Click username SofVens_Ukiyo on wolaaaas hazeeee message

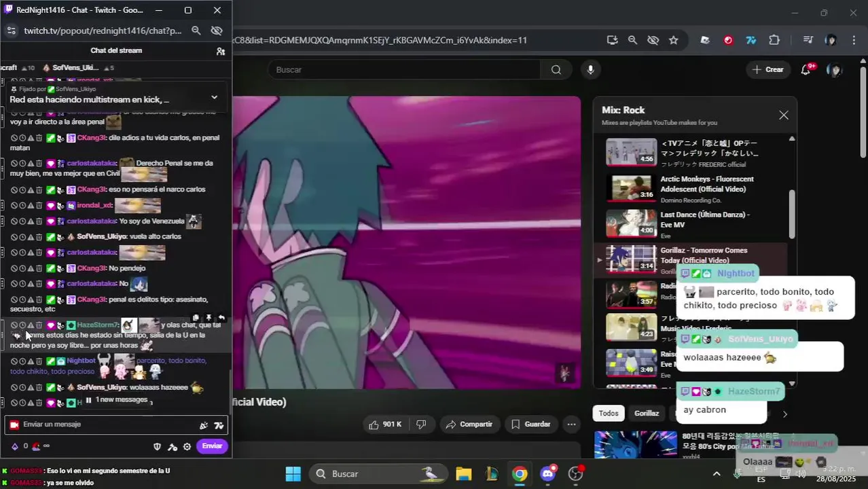click(102, 387)
